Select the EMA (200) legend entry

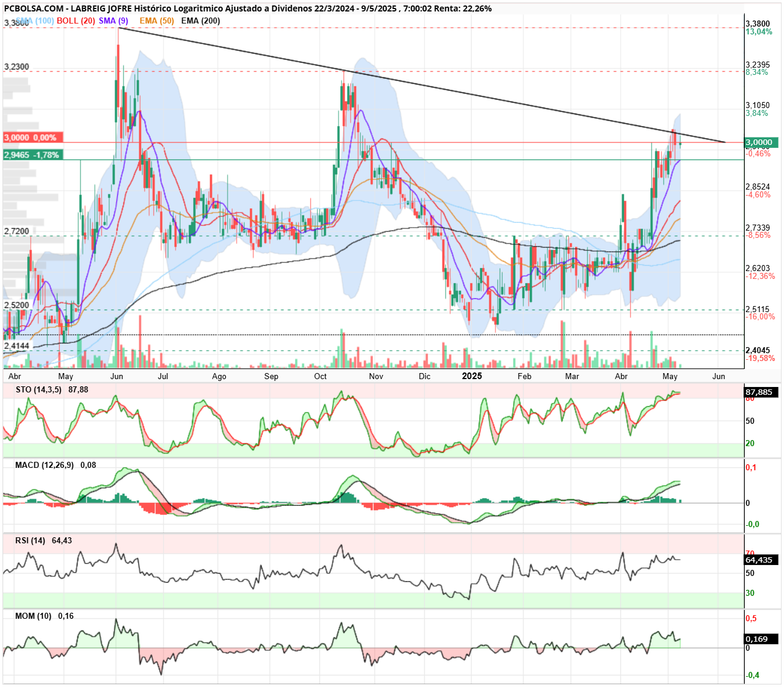pyautogui.click(x=200, y=21)
